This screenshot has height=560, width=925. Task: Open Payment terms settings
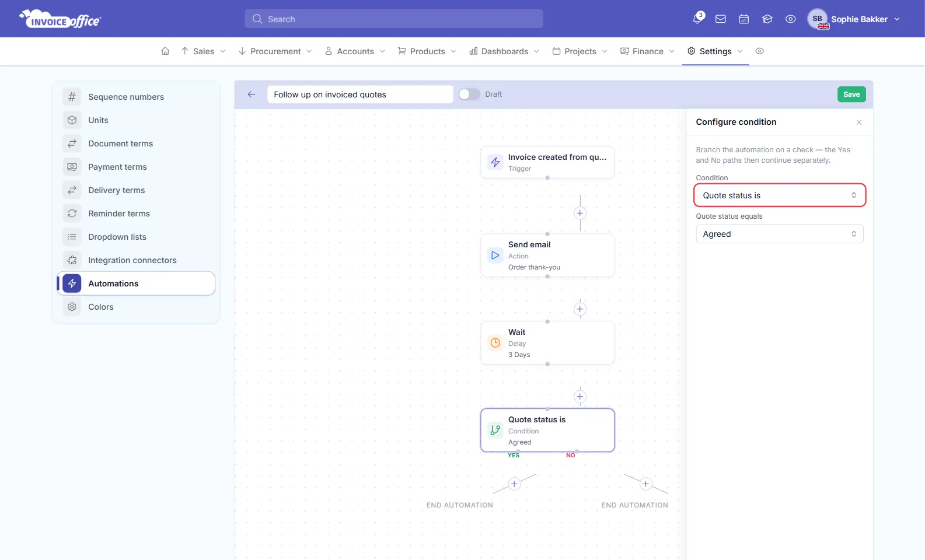pos(136,167)
